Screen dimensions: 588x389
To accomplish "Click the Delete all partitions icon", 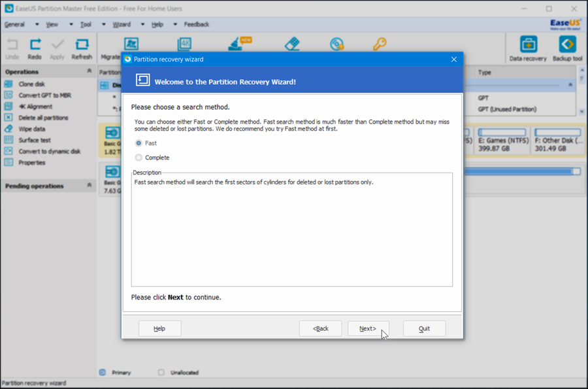I will [8, 118].
